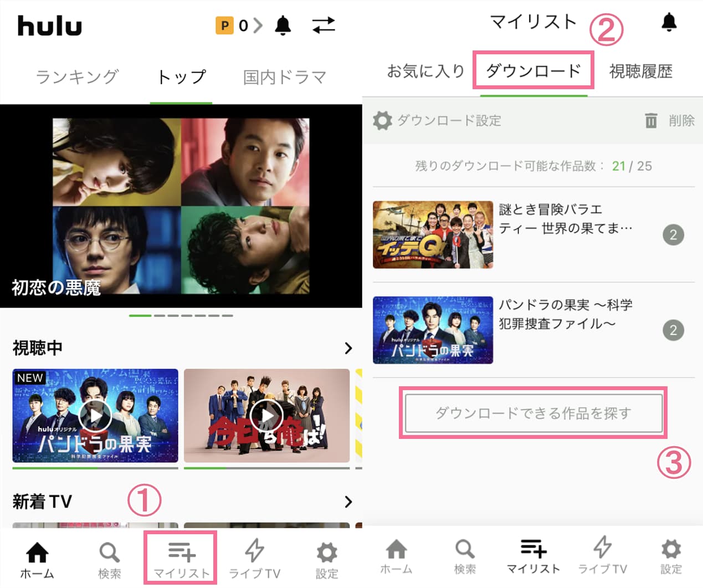703x588 pixels.
Task: Expand the 視聴中 section arrow
Action: (348, 348)
